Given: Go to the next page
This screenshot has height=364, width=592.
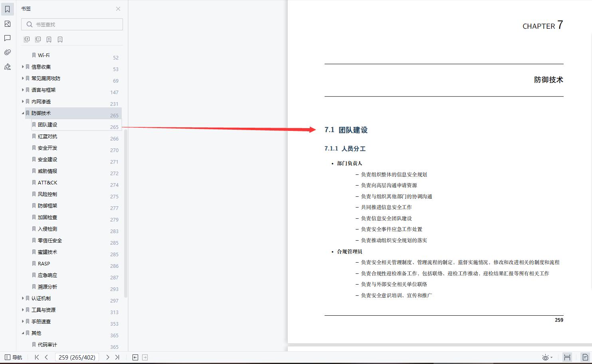Looking at the screenshot, I should (107, 357).
